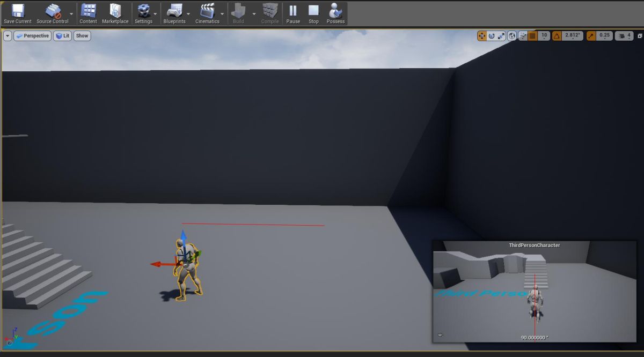
Task: Open the Content browser icon
Action: (88, 13)
